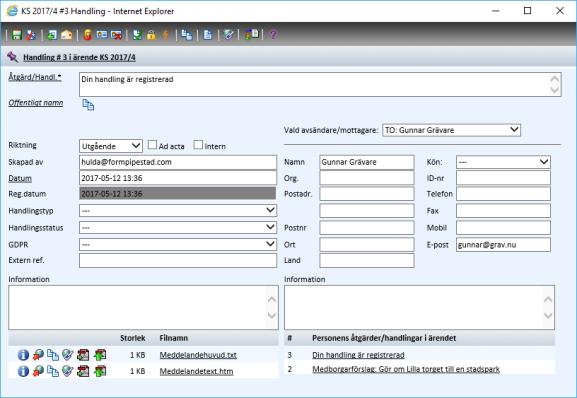This screenshot has height=398, width=577.
Task: Click info icon for Meddelandetext.htm
Action: tap(23, 371)
